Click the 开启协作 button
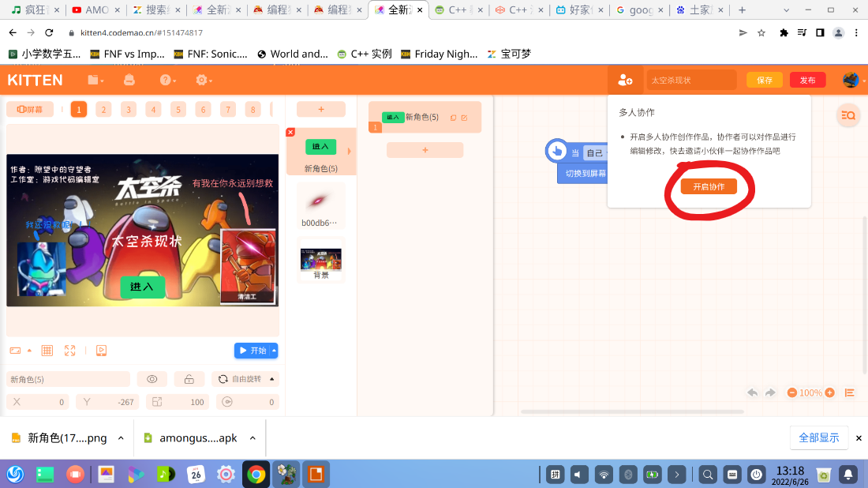Viewport: 868px width, 488px height. pos(709,186)
